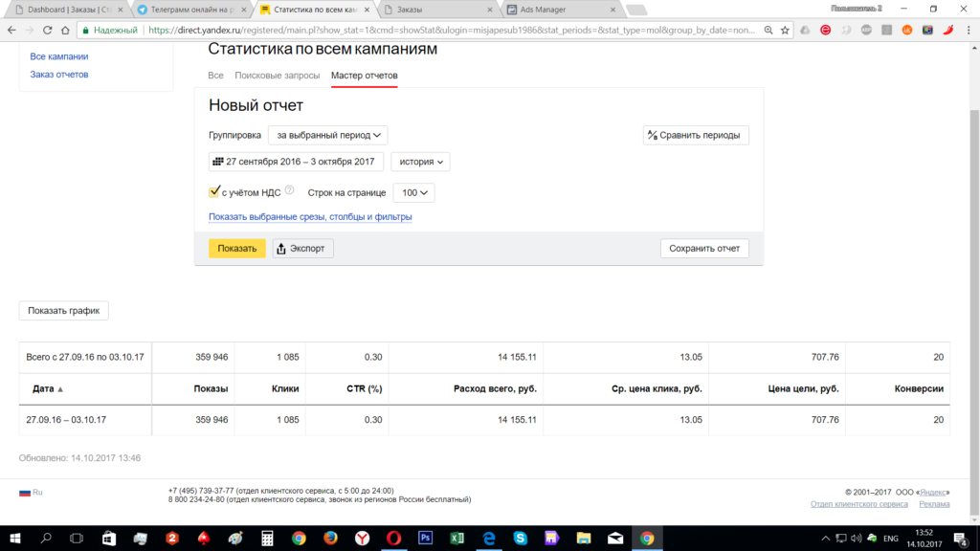Open Firefox from the taskbar
Screen dimensions: 980x551
[330, 538]
